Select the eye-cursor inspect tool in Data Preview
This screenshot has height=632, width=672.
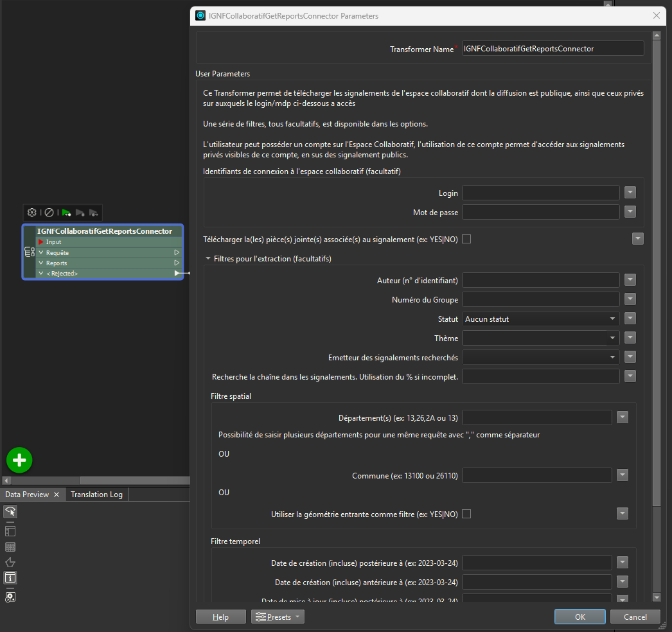point(10,511)
